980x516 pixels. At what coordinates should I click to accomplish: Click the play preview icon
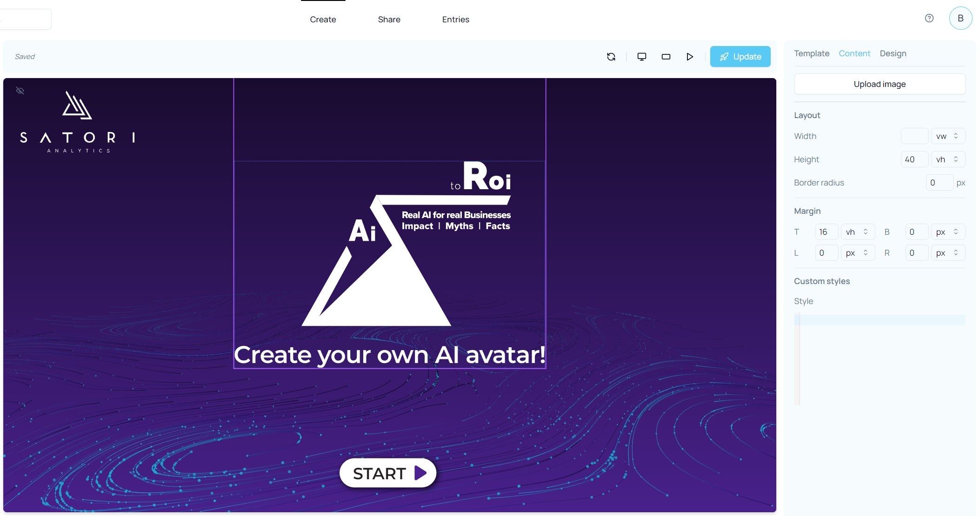coord(690,57)
